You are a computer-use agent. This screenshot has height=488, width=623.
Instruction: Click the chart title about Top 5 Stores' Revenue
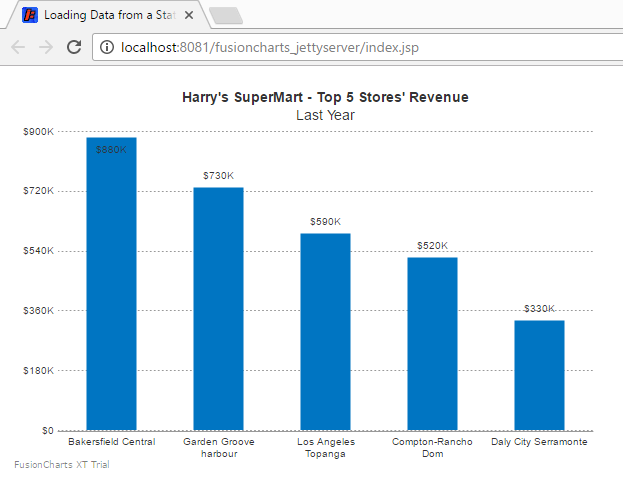click(325, 97)
